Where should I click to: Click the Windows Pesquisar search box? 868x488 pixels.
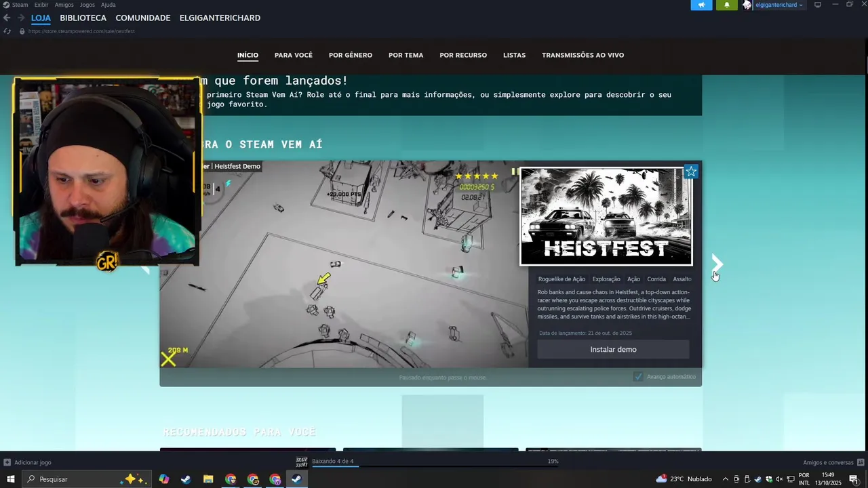(x=86, y=479)
